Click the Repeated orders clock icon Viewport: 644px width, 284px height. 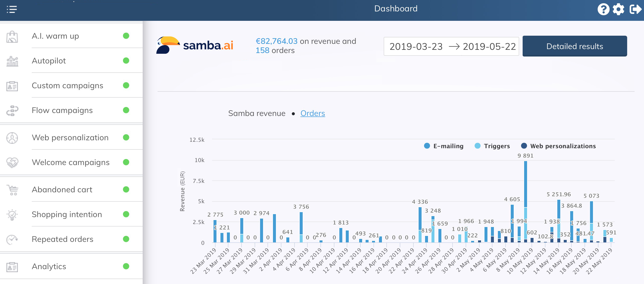pyautogui.click(x=12, y=239)
